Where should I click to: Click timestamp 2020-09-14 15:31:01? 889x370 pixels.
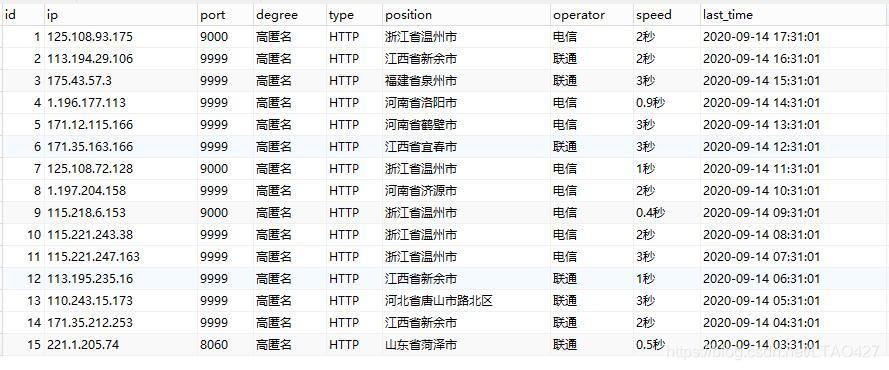click(761, 81)
